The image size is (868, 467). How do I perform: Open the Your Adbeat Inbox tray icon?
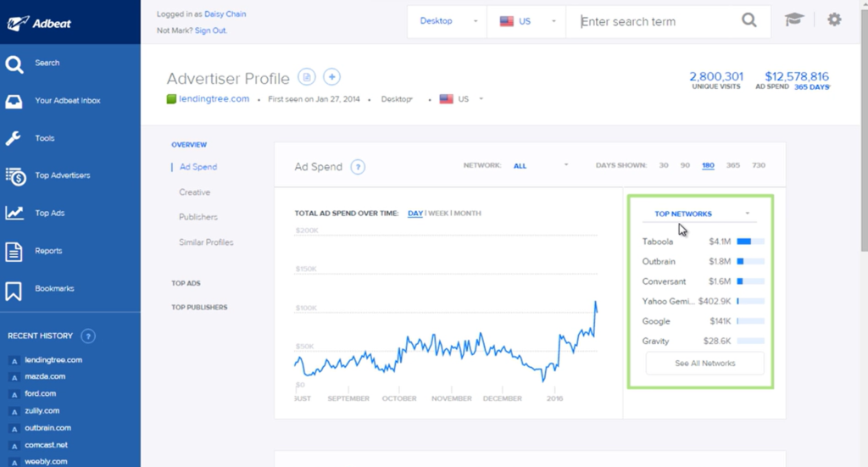point(14,101)
